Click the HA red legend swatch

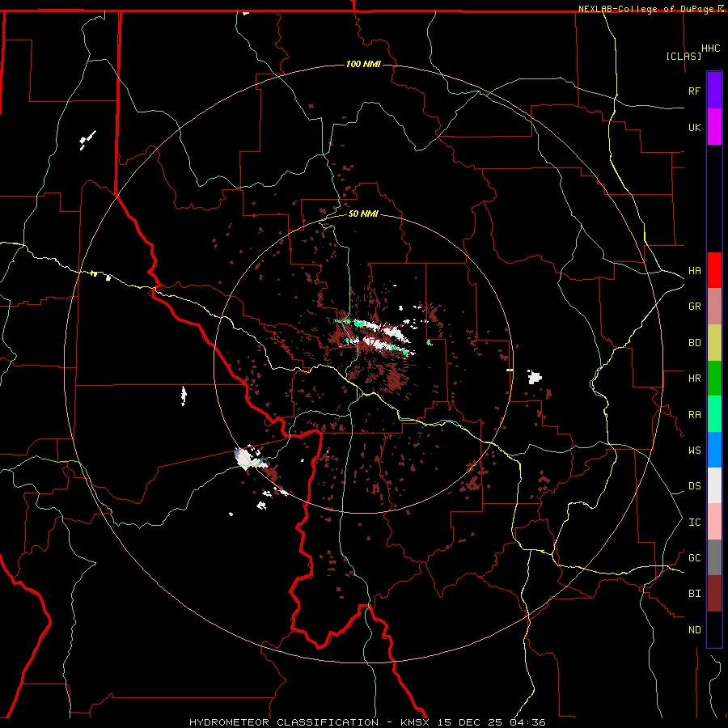pyautogui.click(x=714, y=270)
